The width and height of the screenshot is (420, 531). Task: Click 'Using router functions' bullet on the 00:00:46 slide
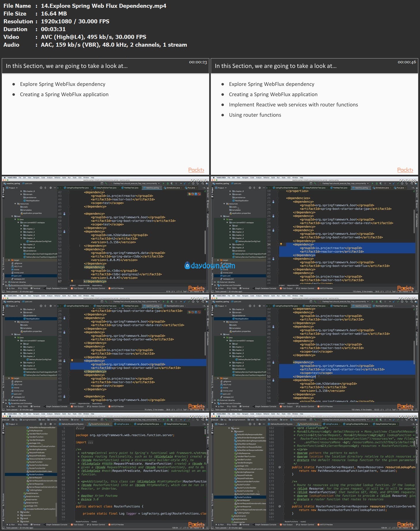pos(255,115)
